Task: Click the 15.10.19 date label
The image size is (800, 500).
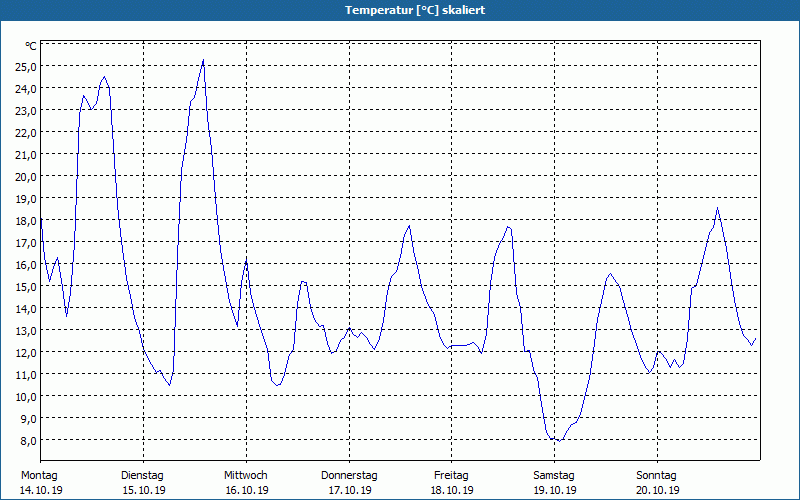Action: [144, 490]
